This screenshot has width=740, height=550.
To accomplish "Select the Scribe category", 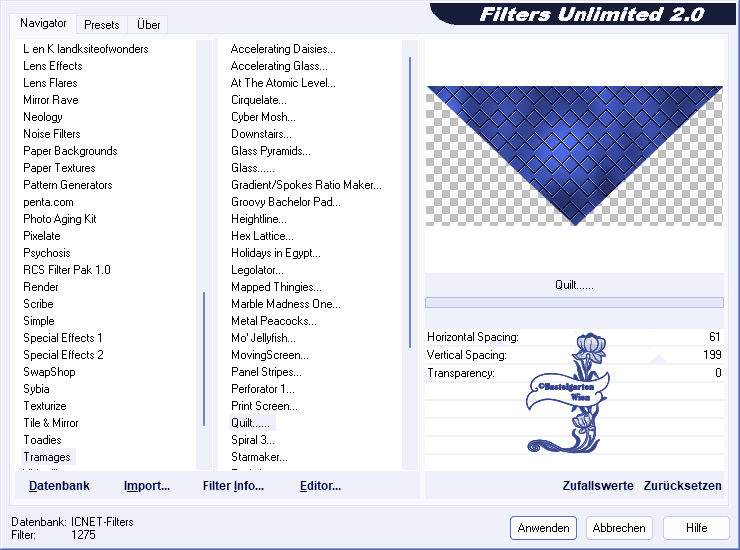I will [x=38, y=304].
